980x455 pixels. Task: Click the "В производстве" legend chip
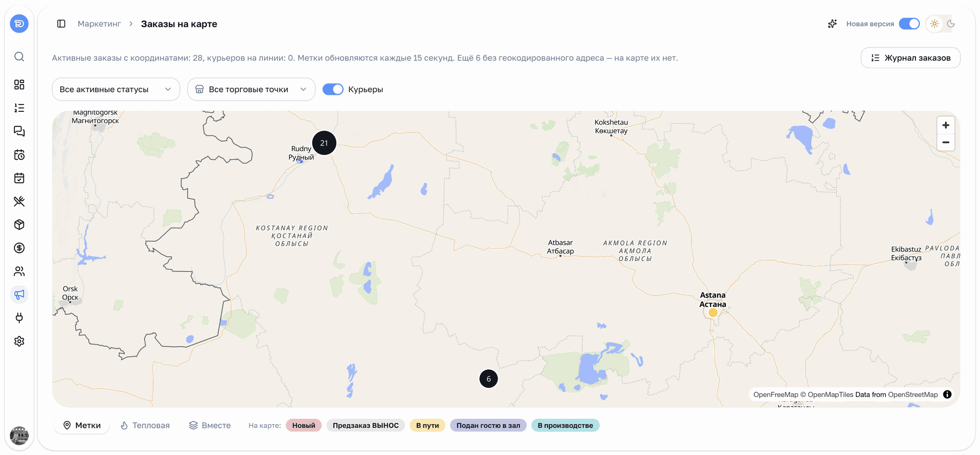pos(565,425)
